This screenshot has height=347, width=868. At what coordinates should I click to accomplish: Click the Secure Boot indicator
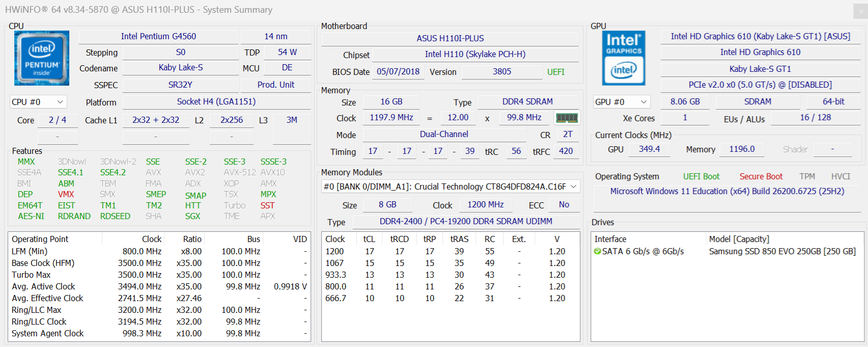click(761, 176)
